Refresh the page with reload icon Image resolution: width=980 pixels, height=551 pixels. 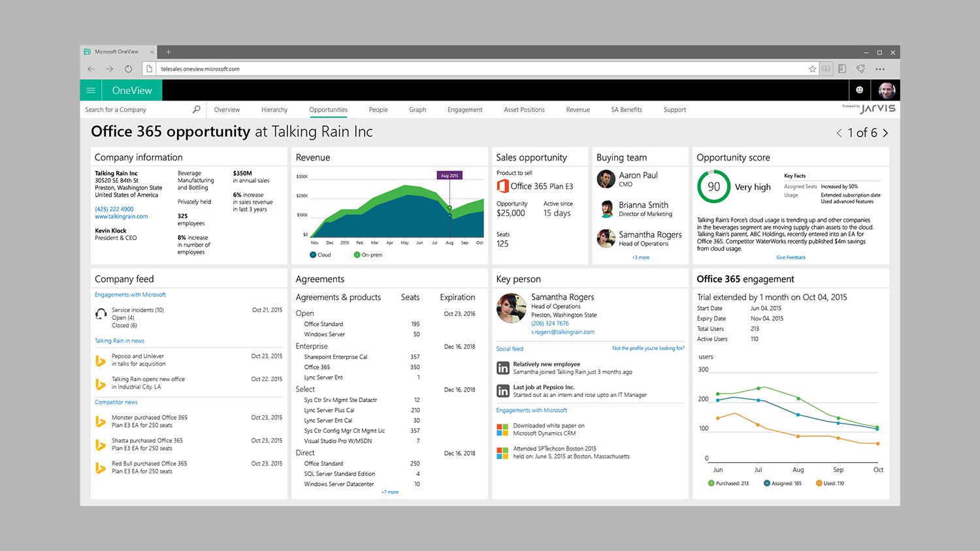pyautogui.click(x=129, y=69)
